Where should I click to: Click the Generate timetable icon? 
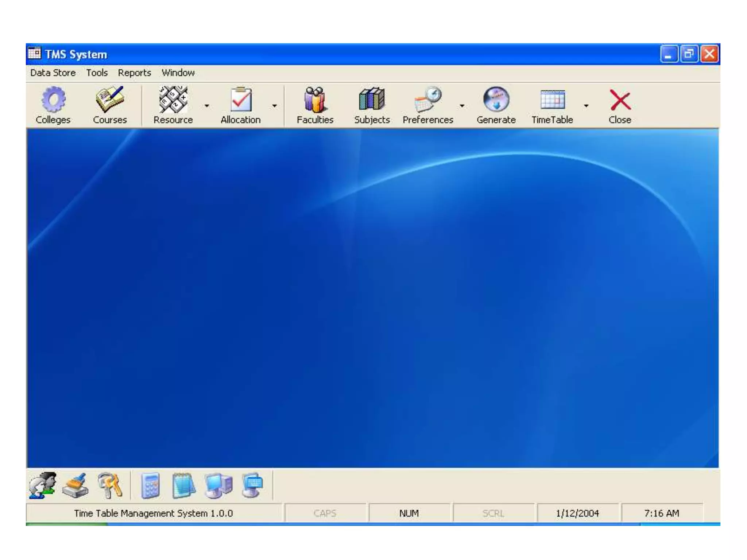pyautogui.click(x=496, y=100)
